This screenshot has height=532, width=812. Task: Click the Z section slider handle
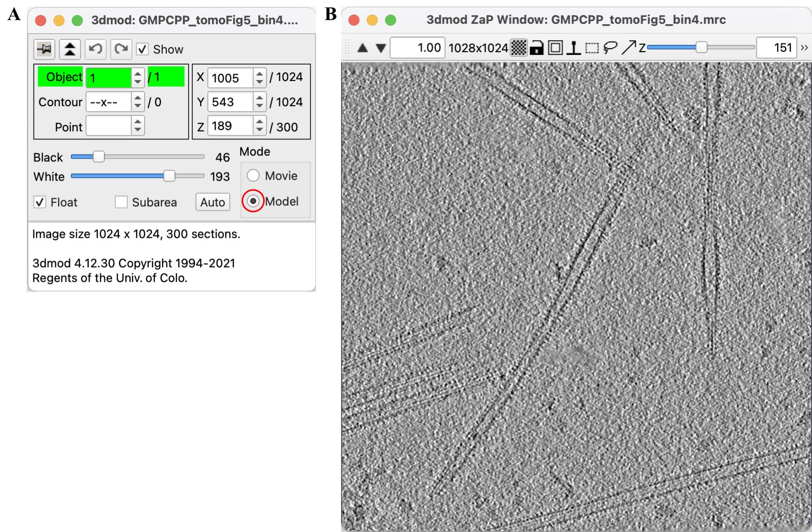tap(701, 47)
